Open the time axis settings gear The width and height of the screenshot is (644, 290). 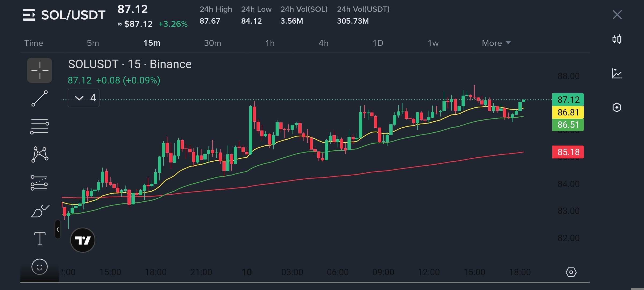click(x=571, y=272)
